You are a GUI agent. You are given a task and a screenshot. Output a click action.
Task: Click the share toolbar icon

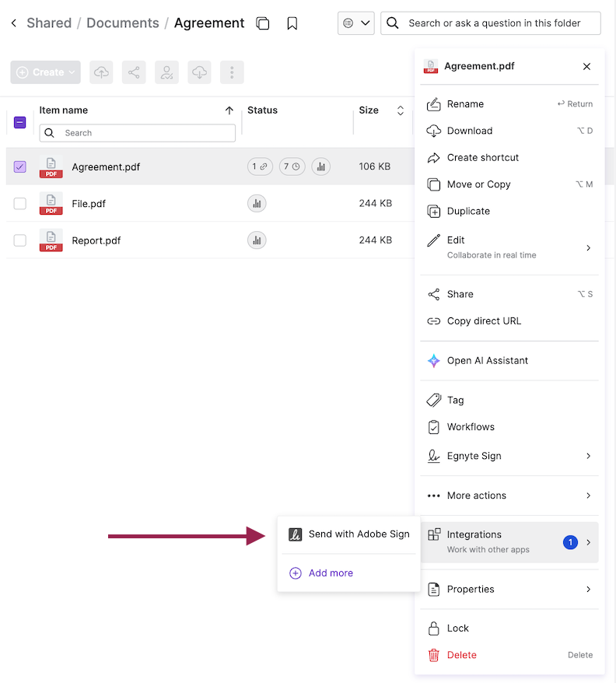134,72
